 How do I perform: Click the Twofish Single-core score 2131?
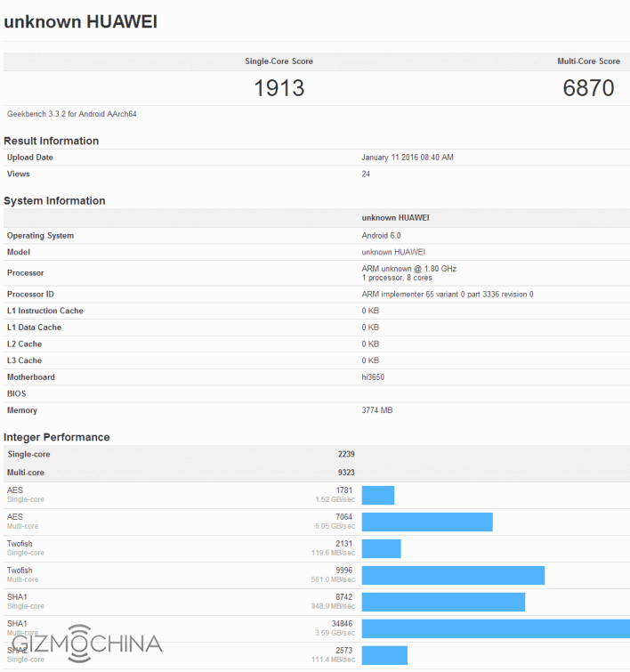tap(344, 544)
